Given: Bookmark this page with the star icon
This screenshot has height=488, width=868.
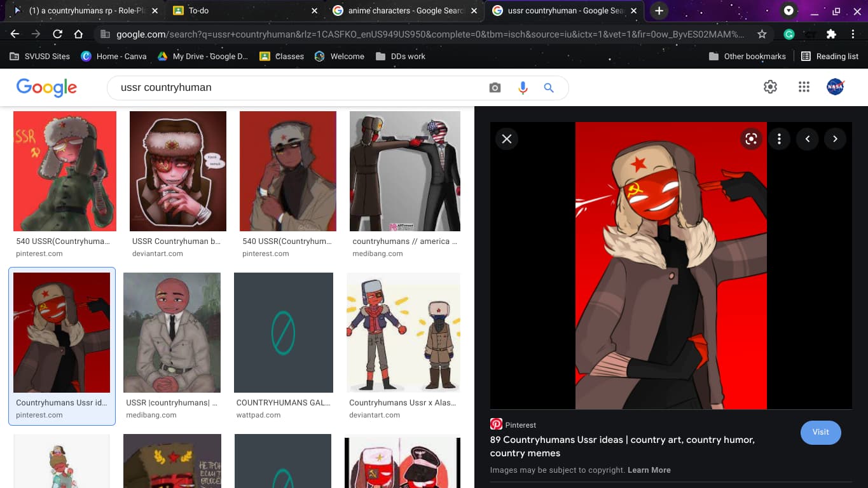Looking at the screenshot, I should (762, 34).
